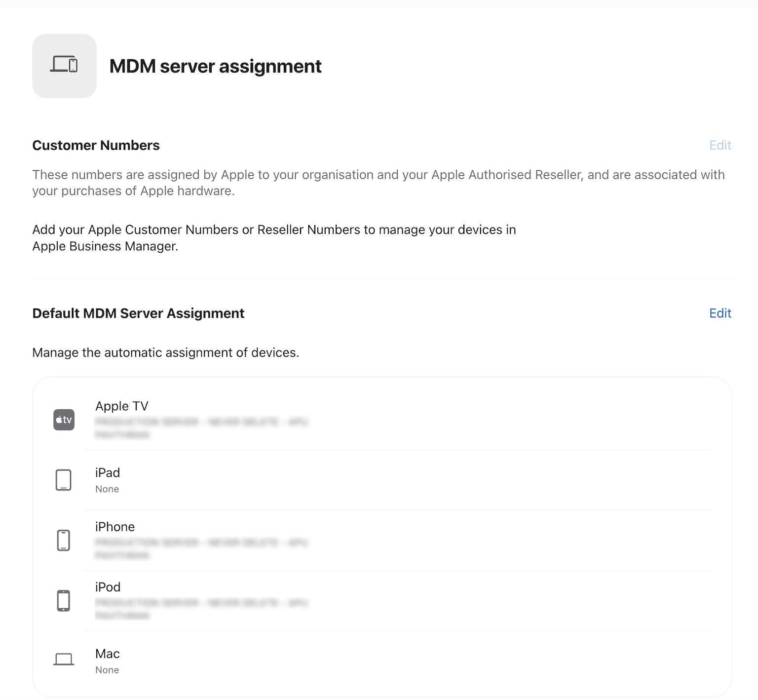Select the iPad row label
This screenshot has width=758, height=700.
point(108,473)
